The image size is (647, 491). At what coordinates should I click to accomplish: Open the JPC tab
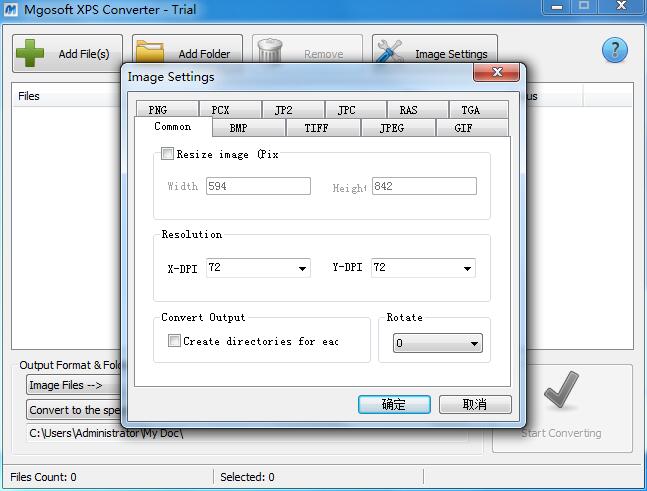[356, 109]
